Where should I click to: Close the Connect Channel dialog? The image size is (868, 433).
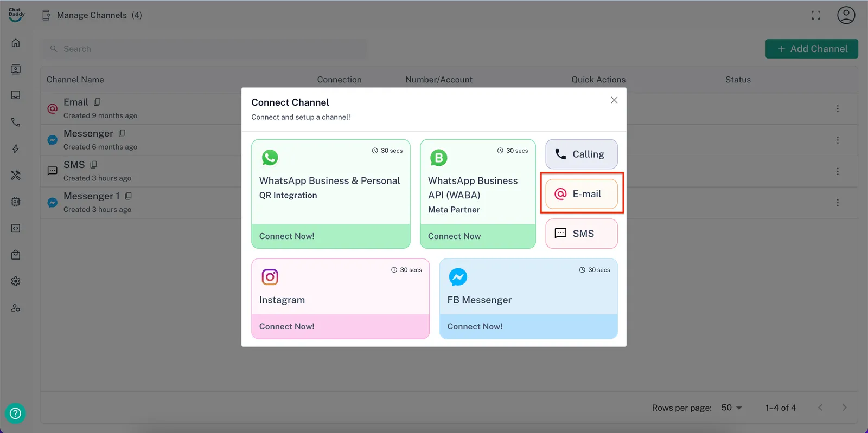click(614, 100)
